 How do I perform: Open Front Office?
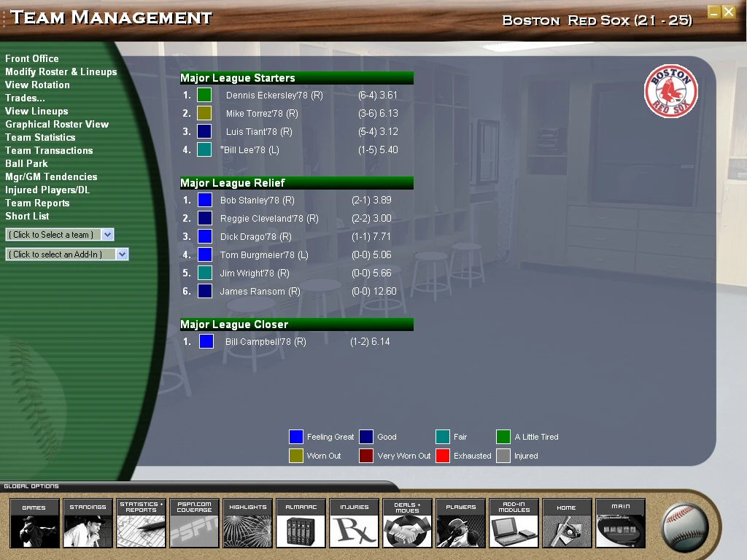(32, 58)
